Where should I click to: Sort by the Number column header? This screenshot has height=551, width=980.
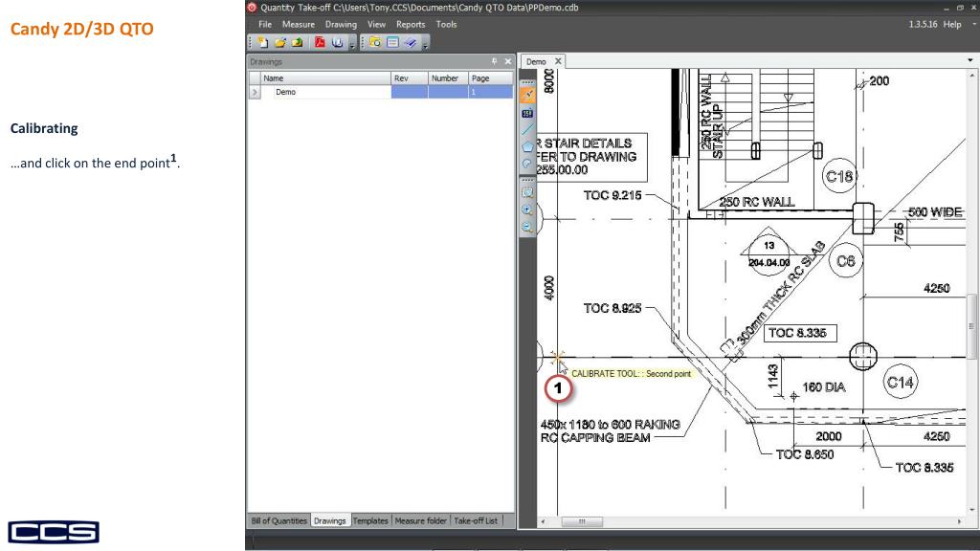click(448, 78)
